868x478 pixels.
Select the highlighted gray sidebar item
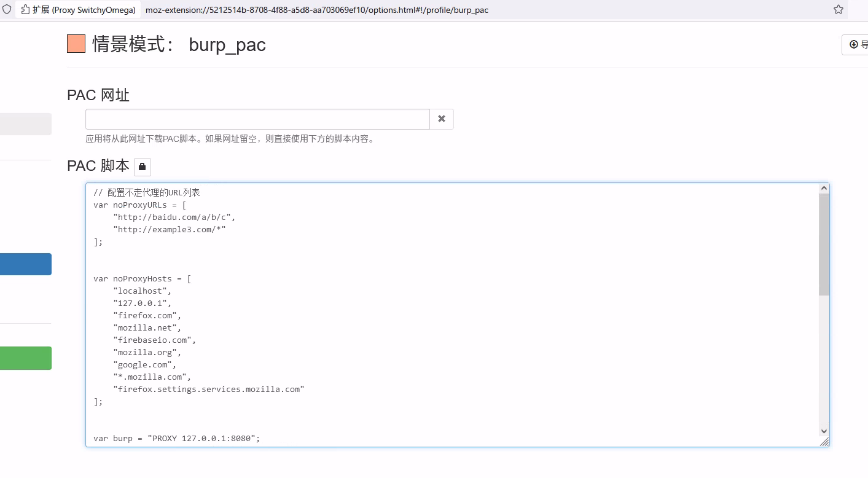pos(26,124)
